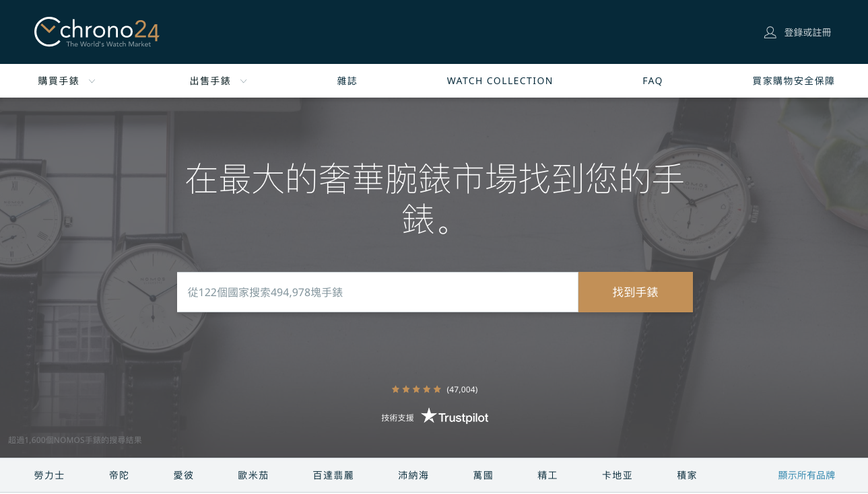Expand the 購買手錶 dropdown chevron
The width and height of the screenshot is (868, 494).
click(x=92, y=81)
